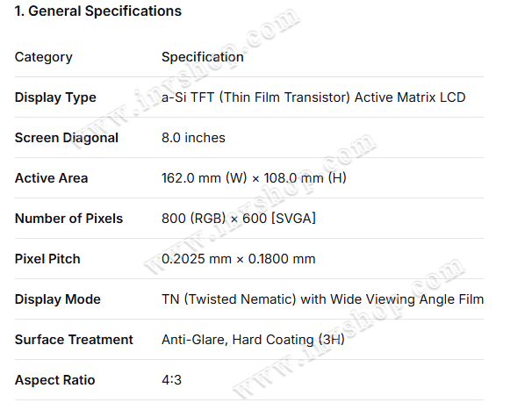The width and height of the screenshot is (532, 410).
Task: Click the 162.0 mm (W) width value
Action: 204,178
